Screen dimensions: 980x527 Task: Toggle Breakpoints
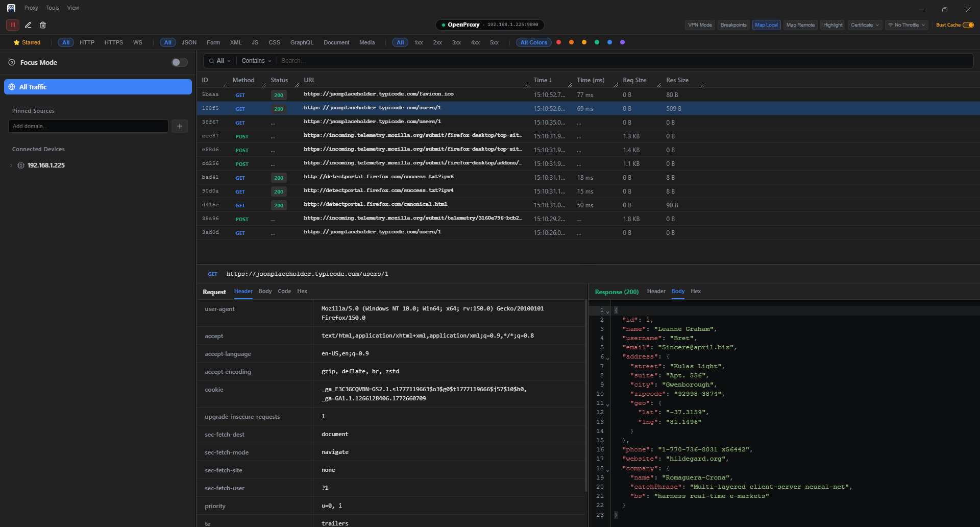pos(733,25)
